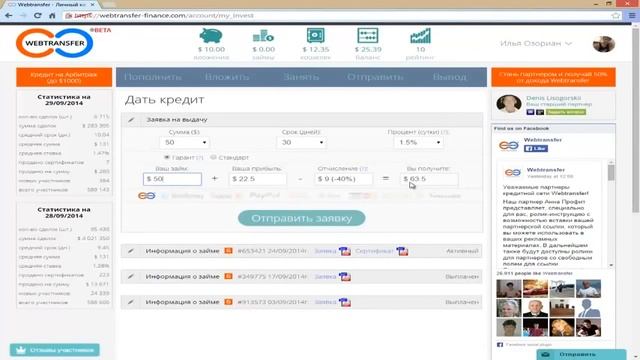Click orange icon for loan #653421
The width and height of the screenshot is (640, 360).
229,251
